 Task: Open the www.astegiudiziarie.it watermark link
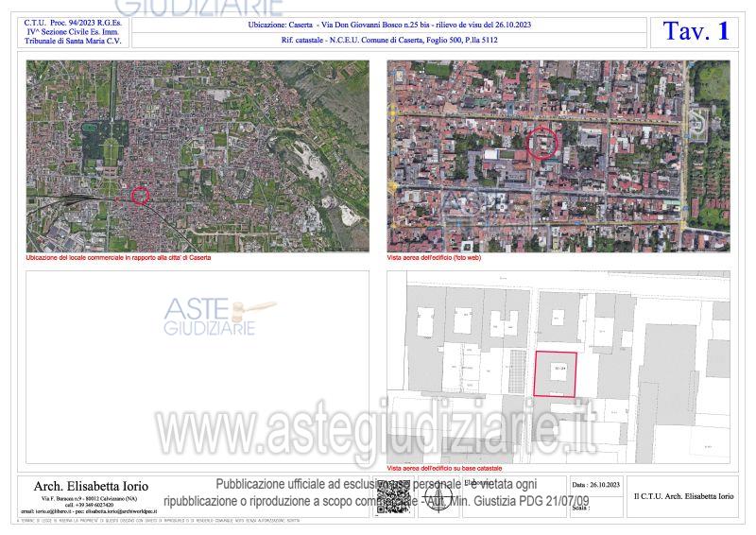coord(378,431)
